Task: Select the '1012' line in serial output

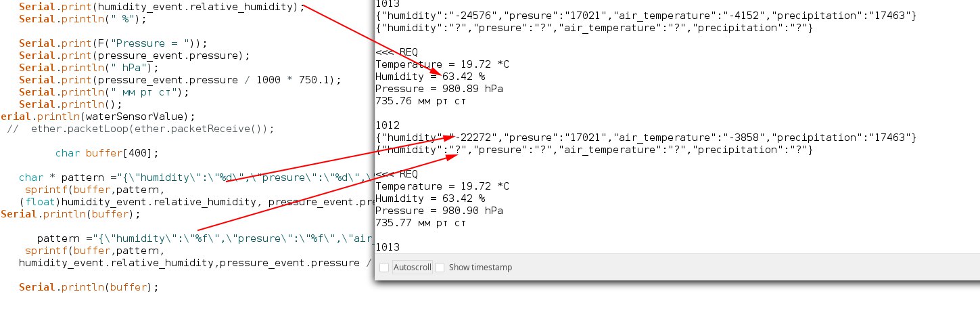Action: (388, 125)
